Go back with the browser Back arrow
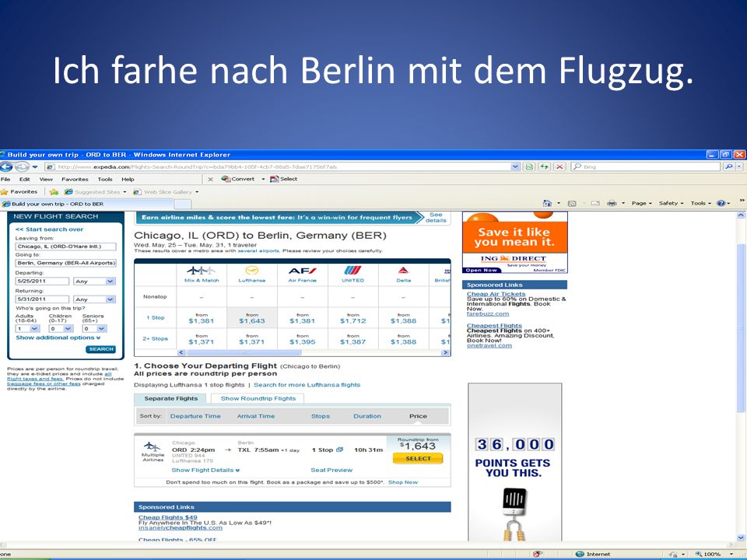747x560 pixels. pyautogui.click(x=6, y=167)
